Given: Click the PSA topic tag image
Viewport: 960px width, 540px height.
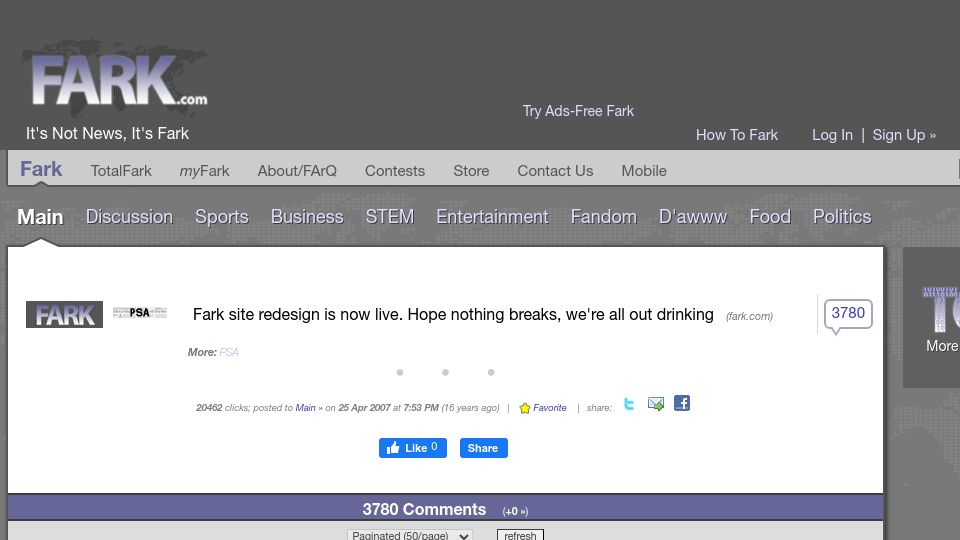Looking at the screenshot, I should (140, 313).
